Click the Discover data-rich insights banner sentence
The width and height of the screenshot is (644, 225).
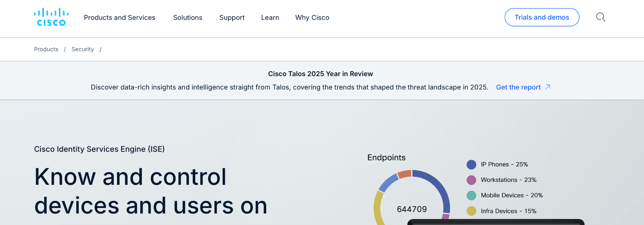pyautogui.click(x=289, y=87)
